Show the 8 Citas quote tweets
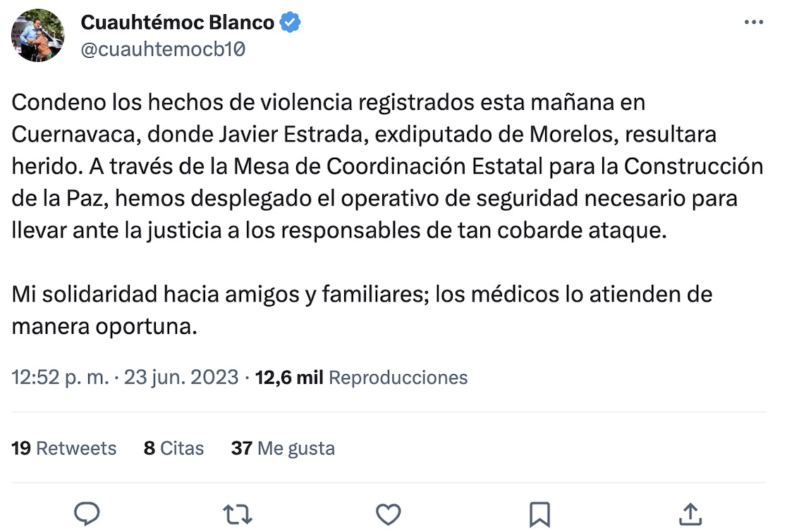The image size is (787, 532). [x=173, y=448]
